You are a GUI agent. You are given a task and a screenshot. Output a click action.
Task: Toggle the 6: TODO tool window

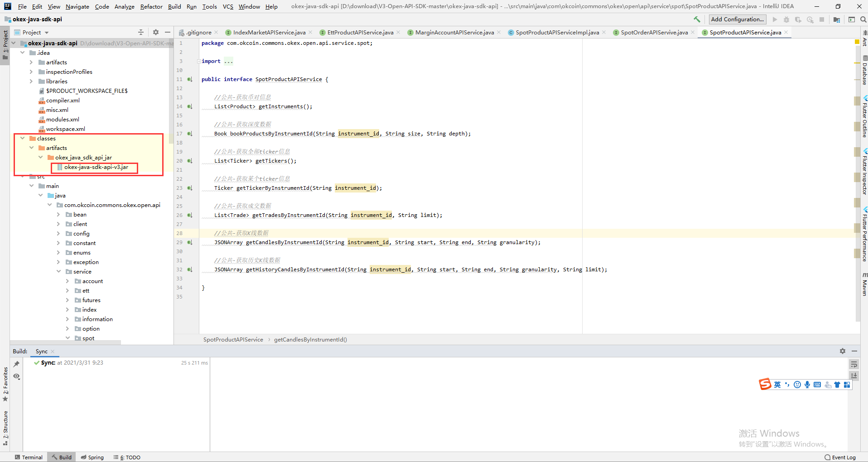[127, 457]
